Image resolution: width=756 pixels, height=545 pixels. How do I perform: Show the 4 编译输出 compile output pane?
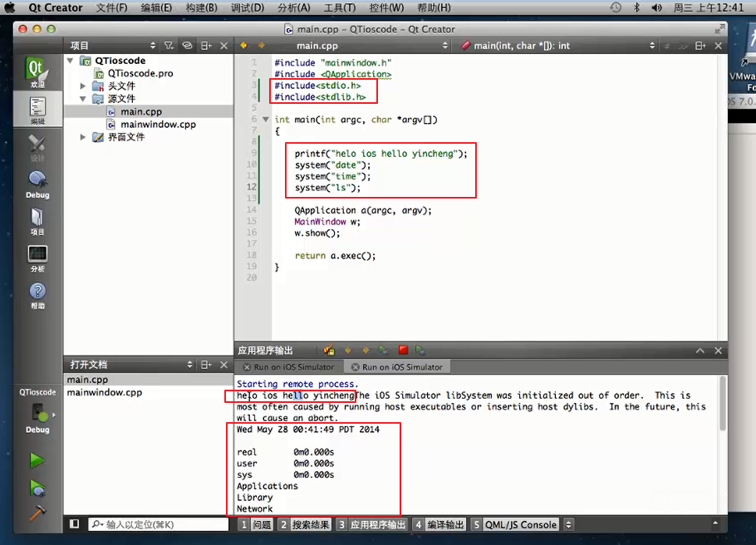click(439, 524)
